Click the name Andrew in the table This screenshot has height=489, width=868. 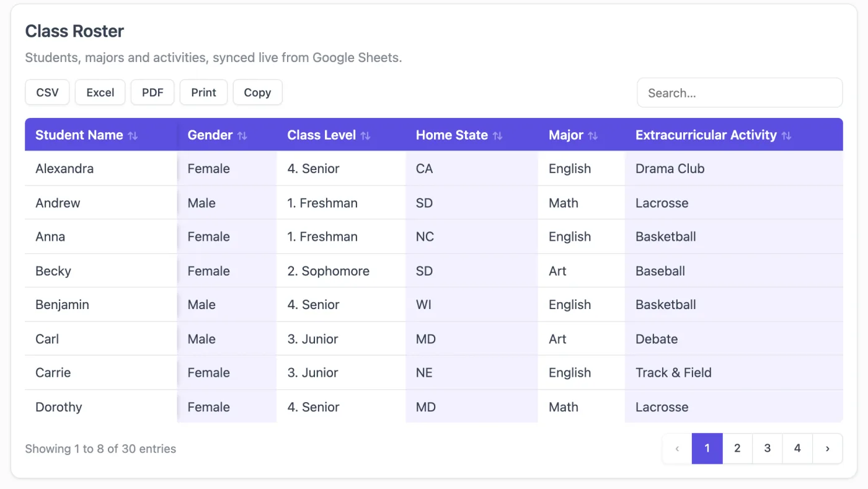tap(58, 203)
